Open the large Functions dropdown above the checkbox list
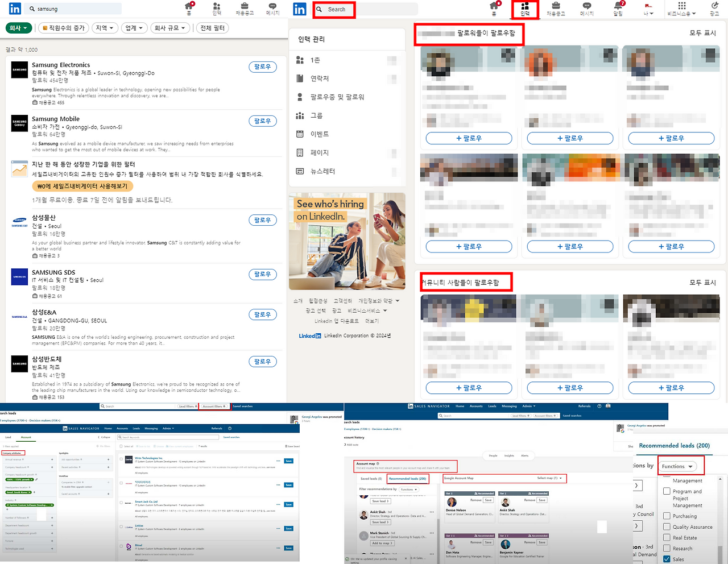The height and width of the screenshot is (564, 728). [x=678, y=466]
